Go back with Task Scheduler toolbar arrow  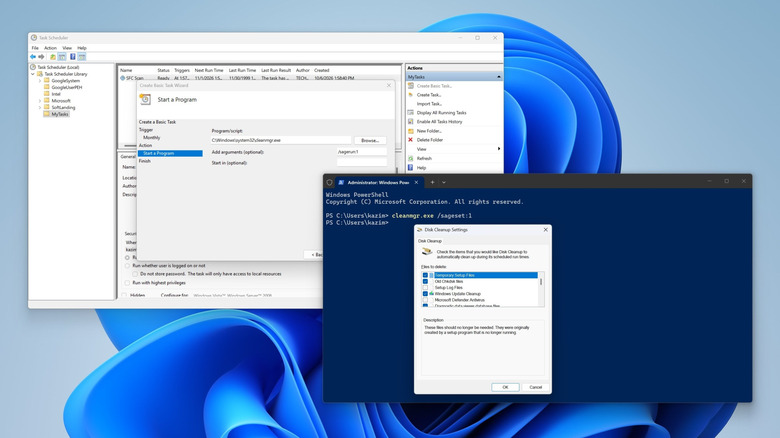[x=33, y=57]
